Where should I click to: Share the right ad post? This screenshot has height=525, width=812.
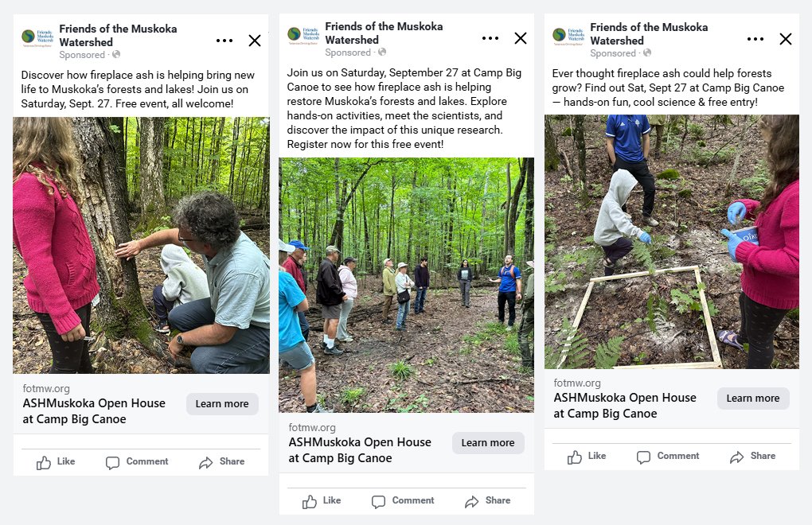click(752, 457)
